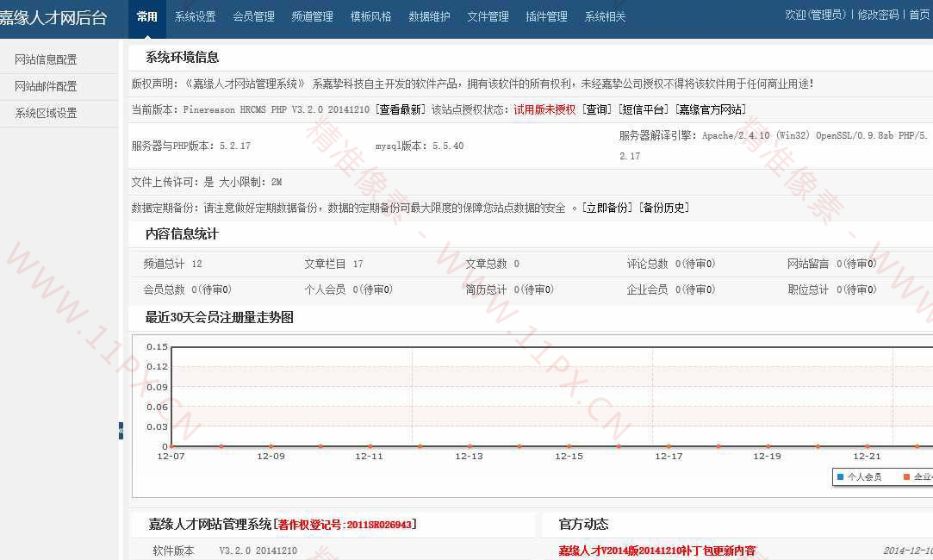Click the 欢迎(管理员) text in header
The width and height of the screenshot is (933, 560).
[815, 15]
